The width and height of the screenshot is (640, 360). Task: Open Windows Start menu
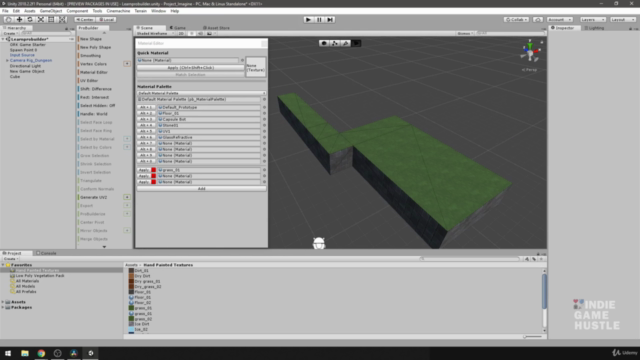(x=8, y=353)
